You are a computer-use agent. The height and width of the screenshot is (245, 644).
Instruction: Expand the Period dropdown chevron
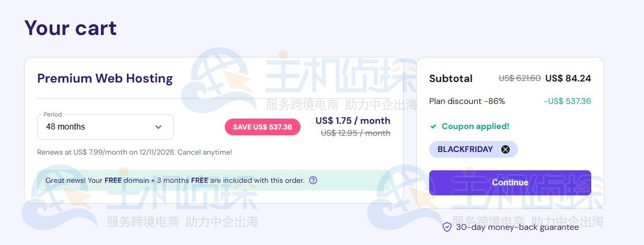coord(158,127)
